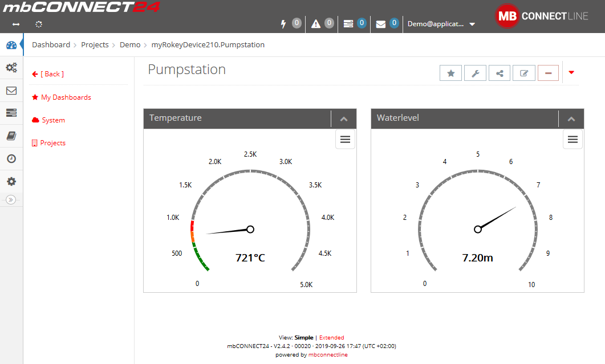The height and width of the screenshot is (364, 605).
Task: Go to Dashboard breadcrumb
Action: point(51,45)
